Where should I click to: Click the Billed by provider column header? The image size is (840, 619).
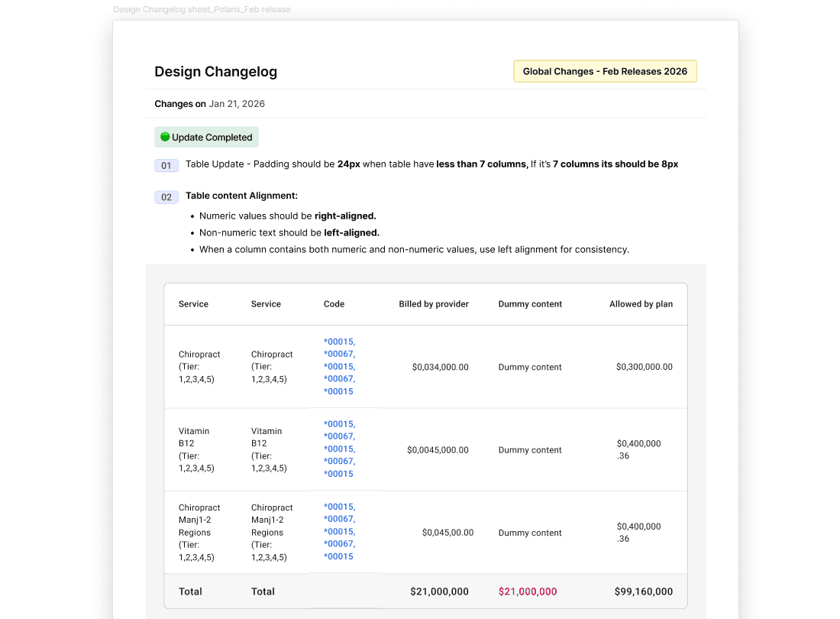click(x=434, y=304)
